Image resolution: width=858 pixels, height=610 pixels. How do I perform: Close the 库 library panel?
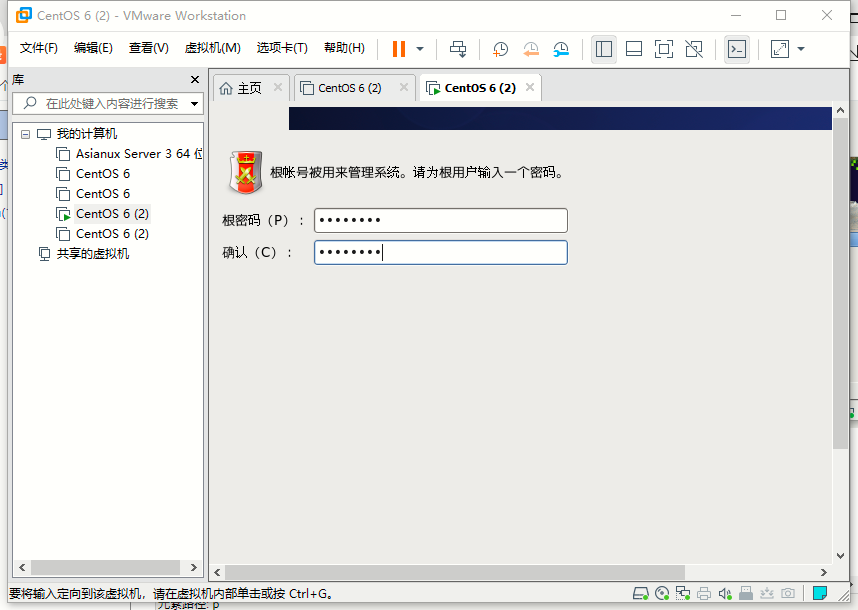(x=195, y=80)
